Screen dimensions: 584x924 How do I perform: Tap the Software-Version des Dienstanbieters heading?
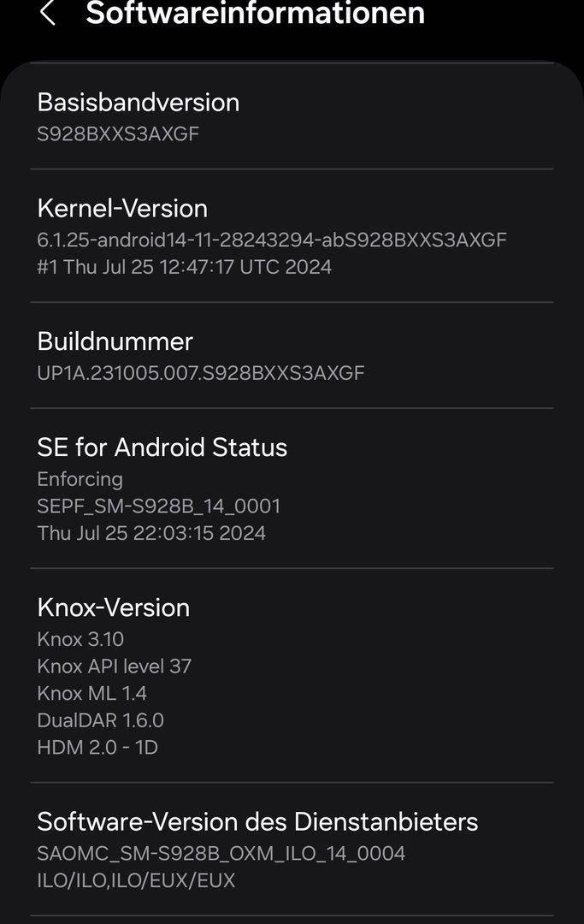tap(257, 822)
